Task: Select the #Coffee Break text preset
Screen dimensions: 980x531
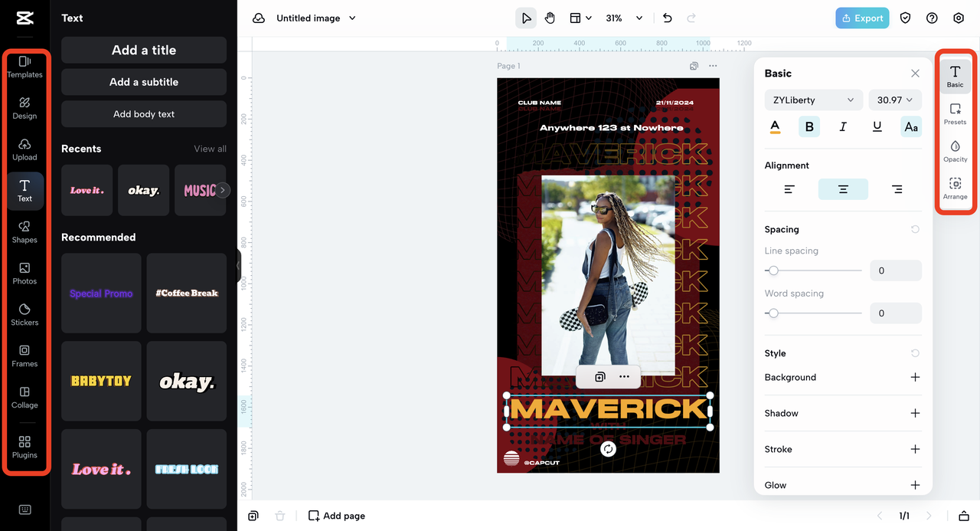Action: [x=187, y=293]
